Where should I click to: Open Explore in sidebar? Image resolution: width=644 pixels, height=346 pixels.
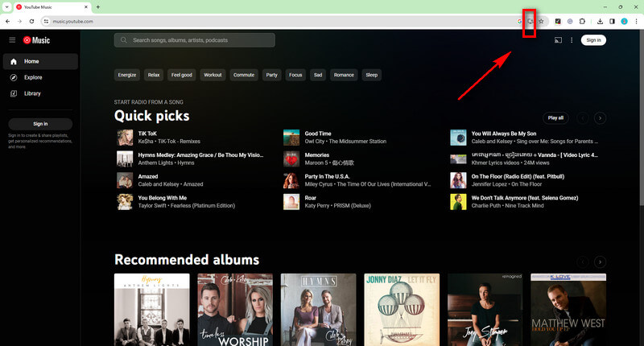(x=40, y=77)
